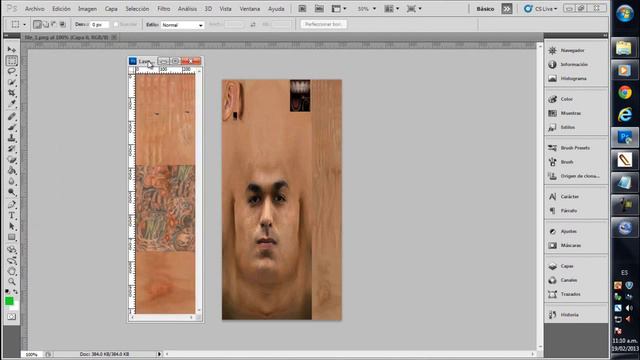Open the View Extras dropdown
The width and height of the screenshot is (640, 360).
(x=339, y=9)
